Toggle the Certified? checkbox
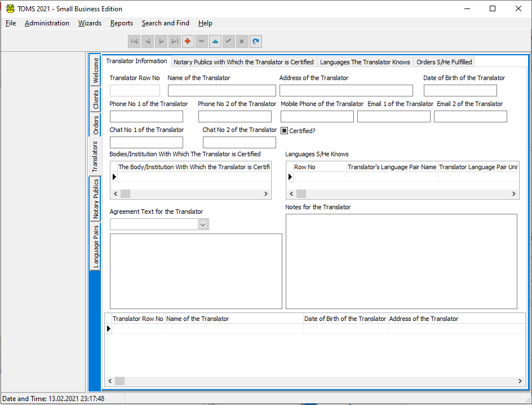Viewport: 532px width, 405px height. click(285, 130)
